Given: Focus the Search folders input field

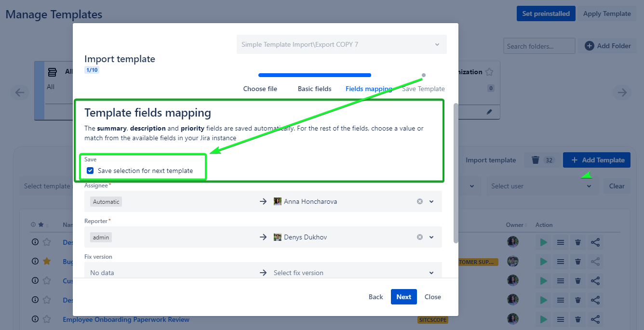Looking at the screenshot, I should 539,46.
